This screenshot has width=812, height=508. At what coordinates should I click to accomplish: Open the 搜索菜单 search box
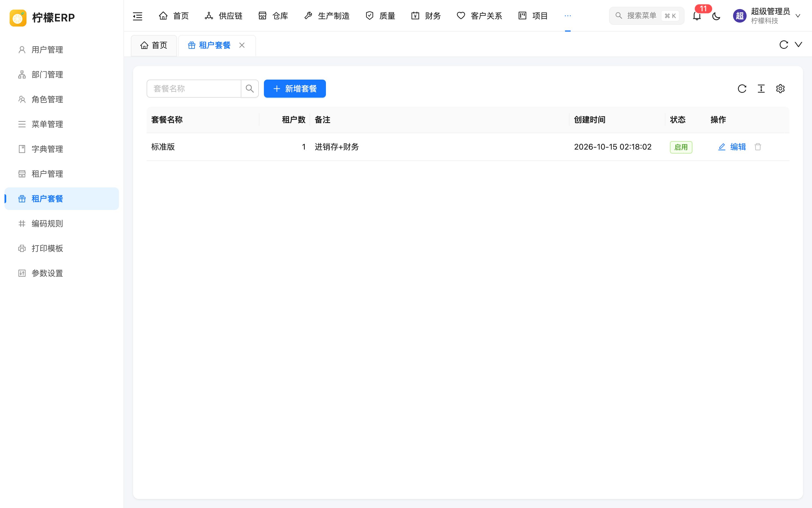(646, 16)
